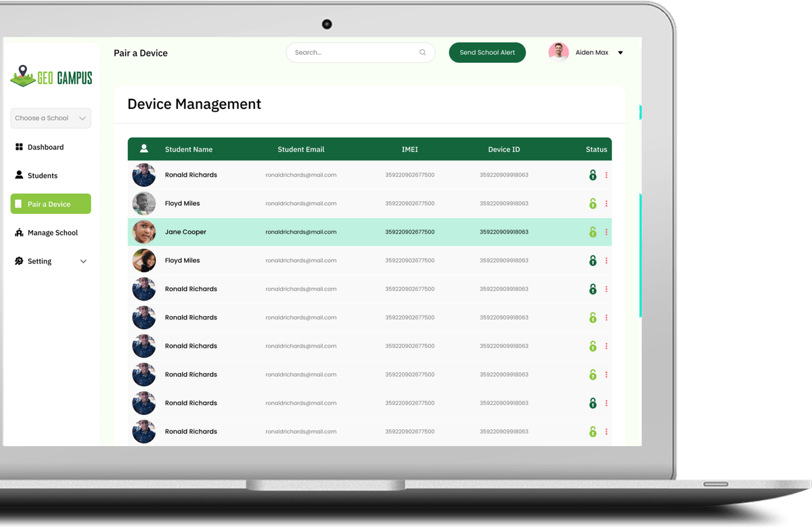This screenshot has width=812, height=528.
Task: Toggle lock status on first Ronald Richards row
Action: tap(593, 175)
